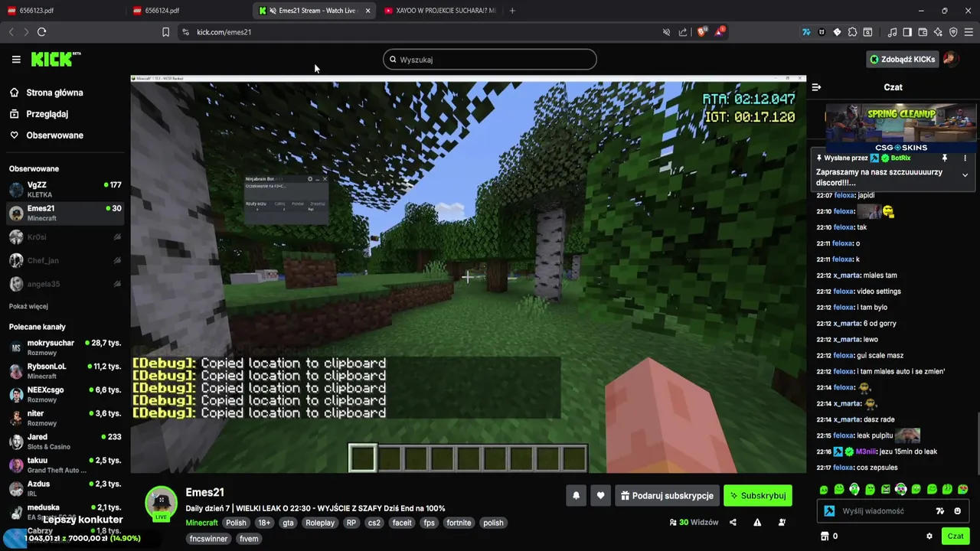
Task: Click Emes21 streamer avatar with LIVE badge
Action: tap(162, 503)
